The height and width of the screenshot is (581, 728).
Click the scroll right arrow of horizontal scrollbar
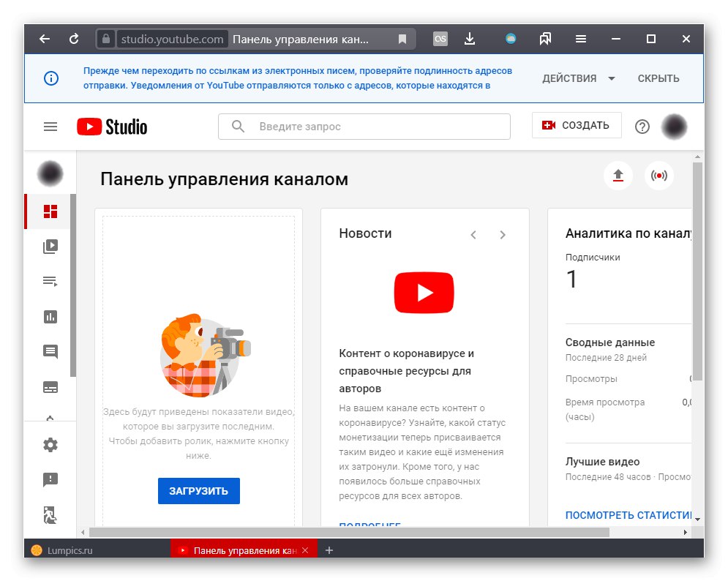pyautogui.click(x=686, y=532)
